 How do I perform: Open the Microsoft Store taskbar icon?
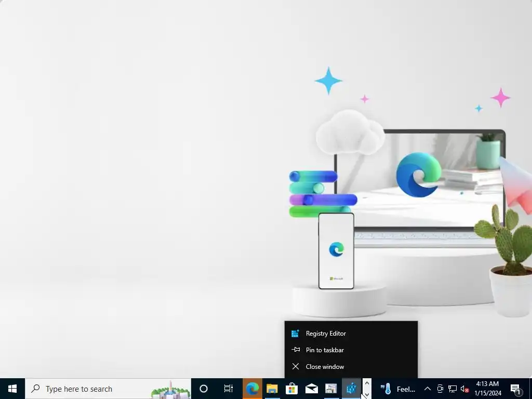pyautogui.click(x=291, y=389)
